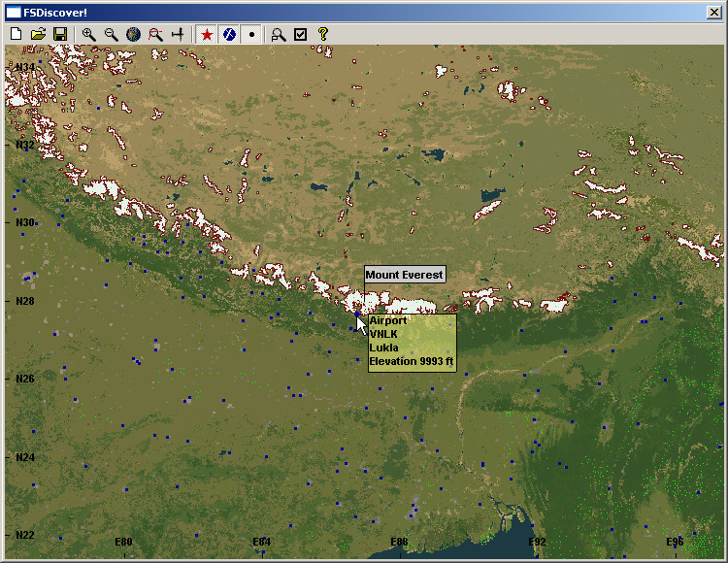Image resolution: width=728 pixels, height=563 pixels.
Task: Click the Lukla airport dot under cursor
Action: point(357,315)
